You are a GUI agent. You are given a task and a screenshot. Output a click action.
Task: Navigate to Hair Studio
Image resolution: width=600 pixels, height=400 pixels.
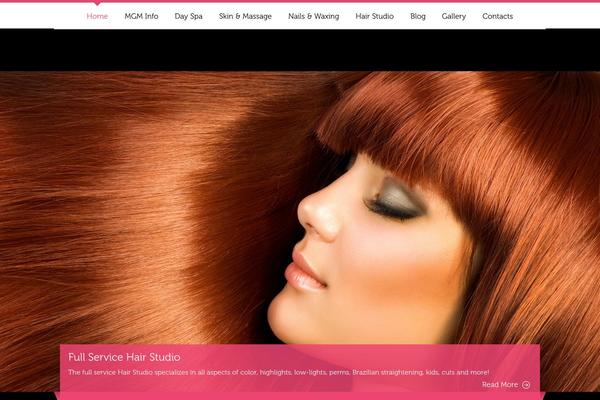point(375,16)
